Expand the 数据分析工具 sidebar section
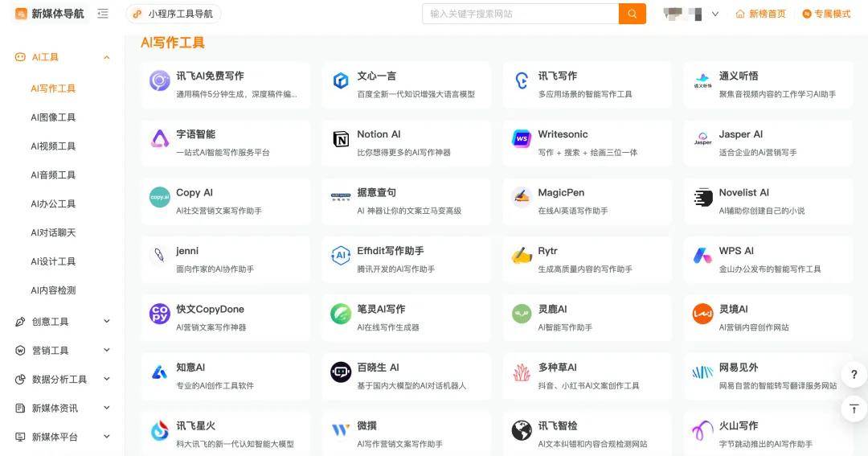The width and height of the screenshot is (868, 456). click(107, 379)
